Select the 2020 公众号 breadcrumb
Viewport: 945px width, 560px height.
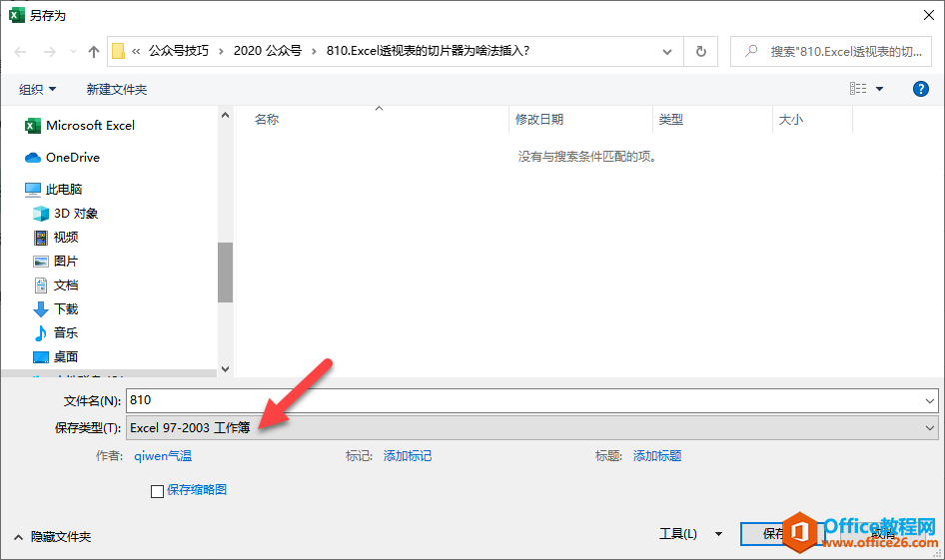[x=268, y=51]
